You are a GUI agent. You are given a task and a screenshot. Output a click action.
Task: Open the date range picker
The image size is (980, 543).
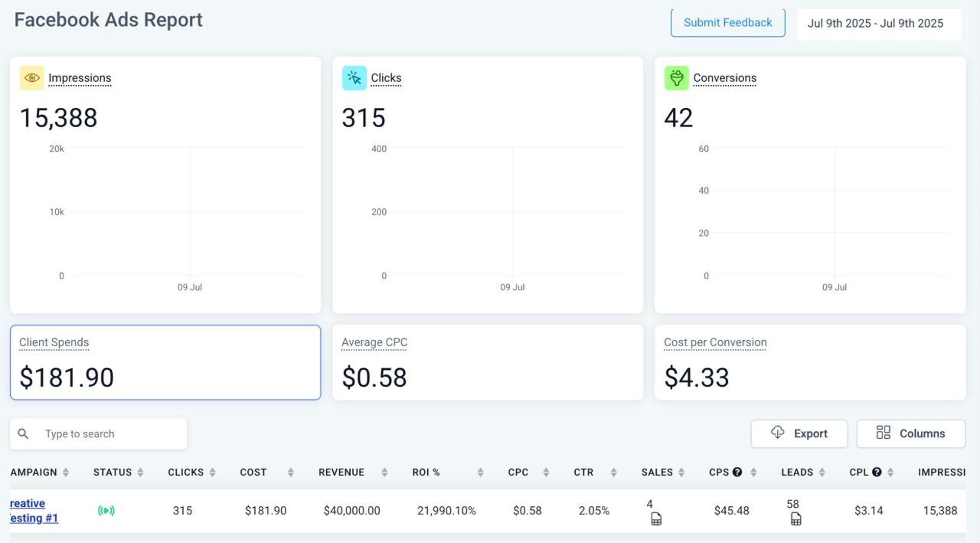pyautogui.click(x=879, y=23)
